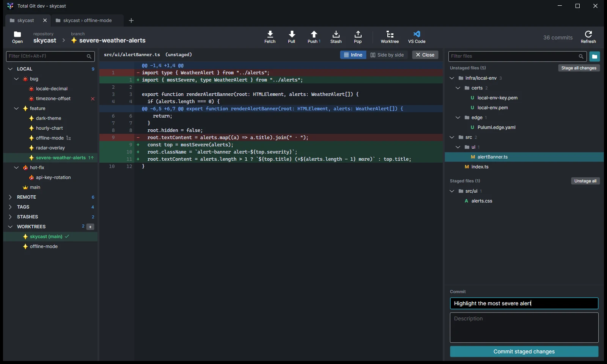
Task: Click the commit Description field
Action: point(524,328)
